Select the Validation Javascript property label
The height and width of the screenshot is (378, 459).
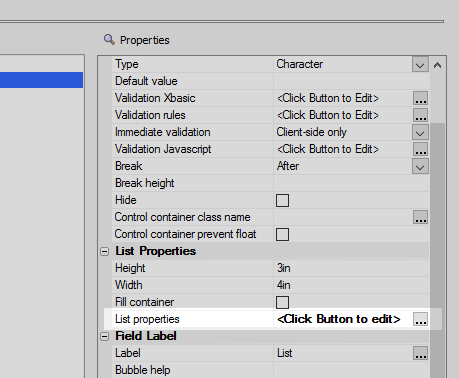(x=163, y=149)
